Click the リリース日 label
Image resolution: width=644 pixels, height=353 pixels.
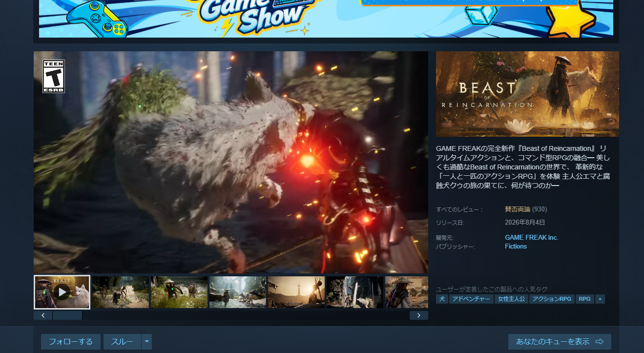450,223
